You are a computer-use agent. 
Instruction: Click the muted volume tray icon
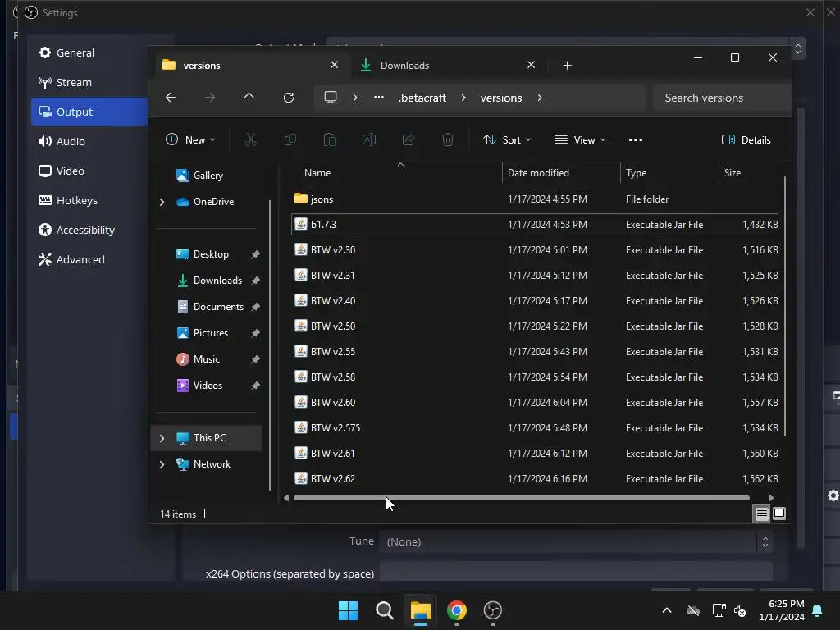(741, 610)
